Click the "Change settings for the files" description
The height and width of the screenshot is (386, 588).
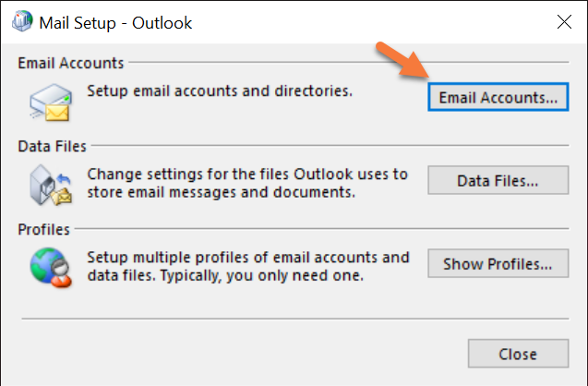coord(246,174)
